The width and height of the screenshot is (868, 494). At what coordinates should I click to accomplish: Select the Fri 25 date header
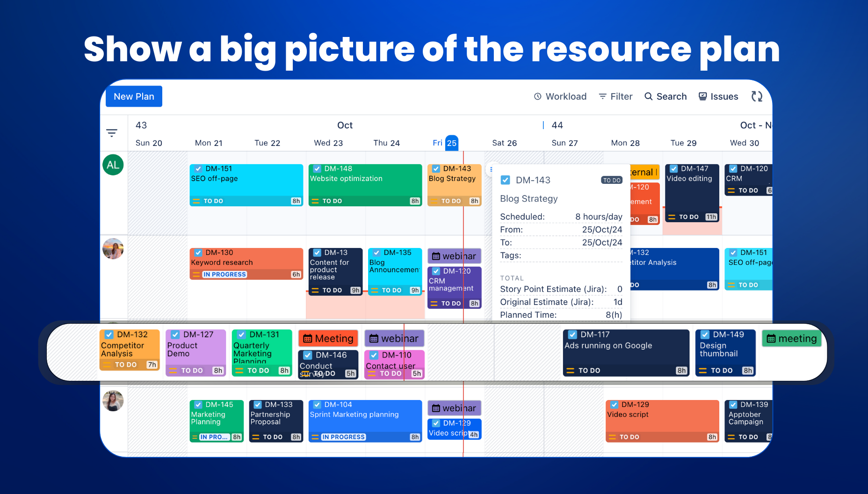coord(445,143)
